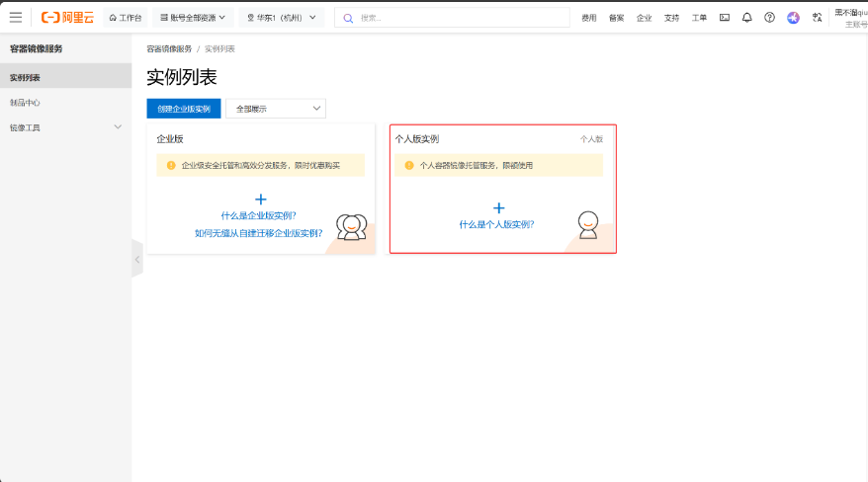Click the plus icon in 企业版 card
Viewport: 868px width, 482px height.
point(261,199)
